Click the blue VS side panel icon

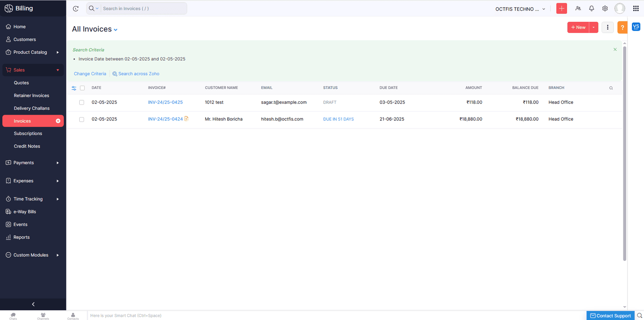tap(636, 27)
